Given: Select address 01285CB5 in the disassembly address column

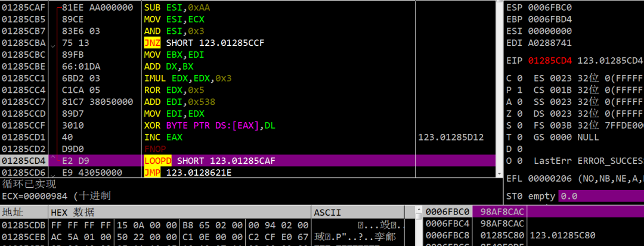Looking at the screenshot, I should (23, 20).
